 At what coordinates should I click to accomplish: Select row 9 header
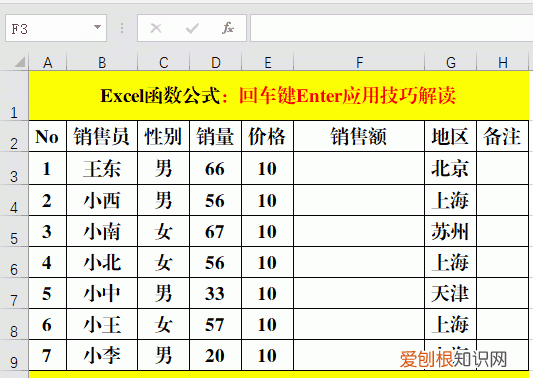[x=14, y=355]
